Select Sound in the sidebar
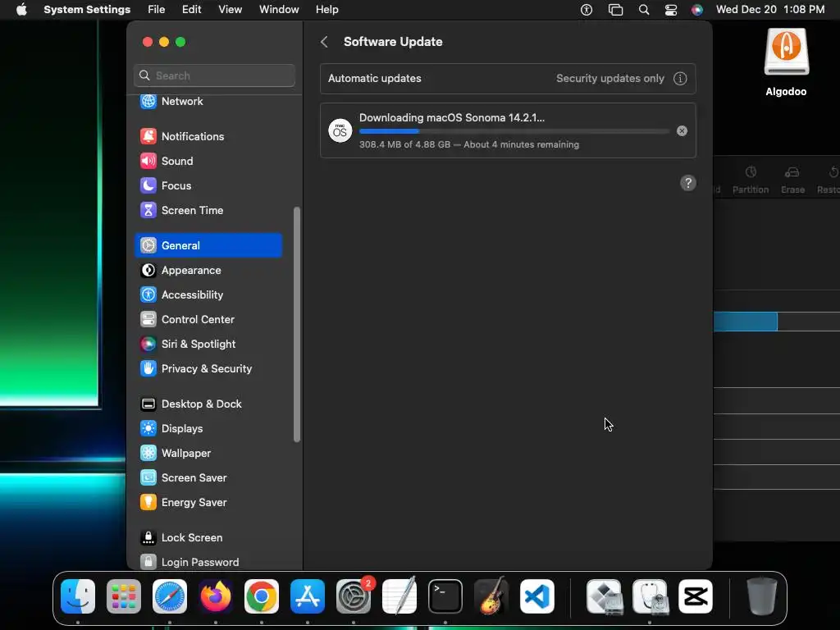Screen dimensions: 840x630 (x=208, y=162)
